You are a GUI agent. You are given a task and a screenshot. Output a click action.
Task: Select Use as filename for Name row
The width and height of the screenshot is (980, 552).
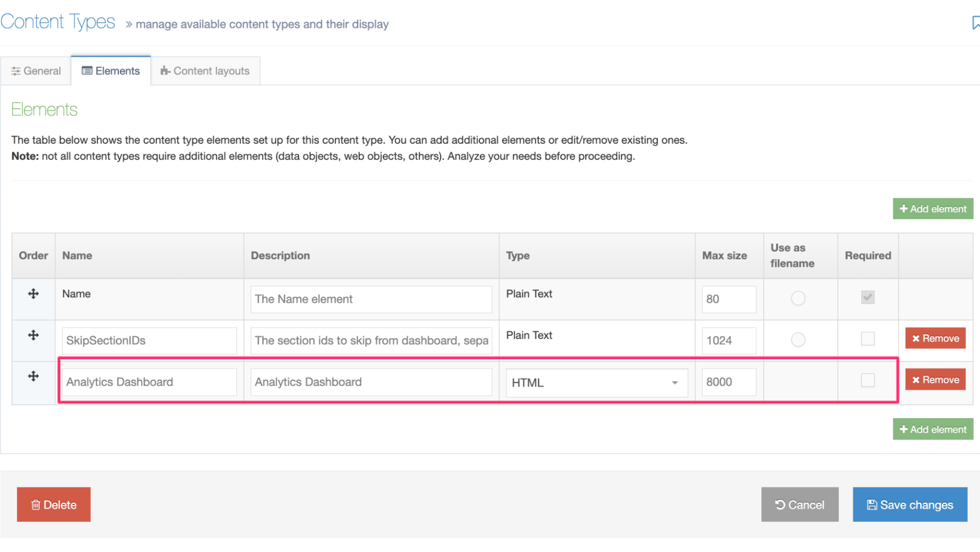click(798, 298)
